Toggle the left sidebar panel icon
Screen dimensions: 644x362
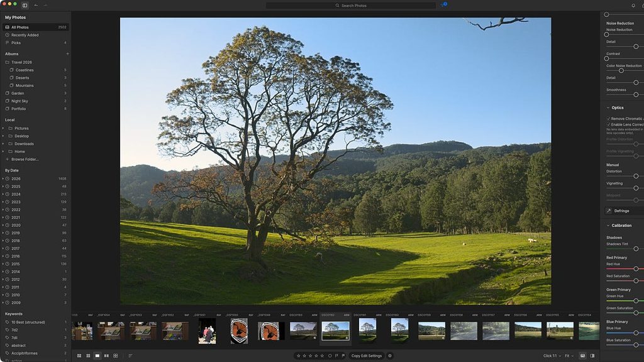(x=25, y=5)
